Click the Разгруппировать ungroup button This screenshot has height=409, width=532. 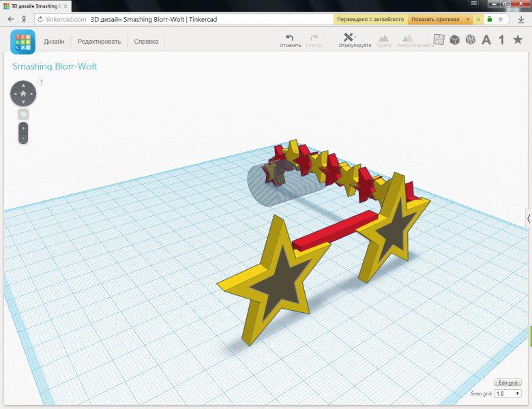pos(415,41)
